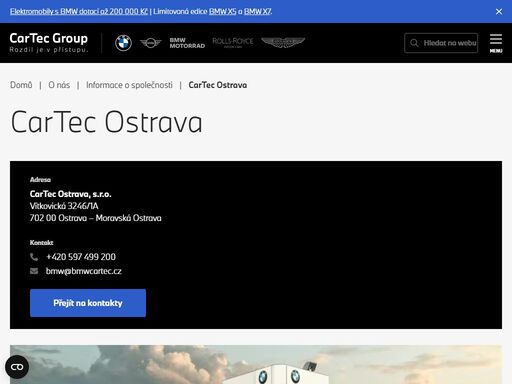
Task: Click the 'CarTec Ostrava' page heading
Action: (106, 122)
